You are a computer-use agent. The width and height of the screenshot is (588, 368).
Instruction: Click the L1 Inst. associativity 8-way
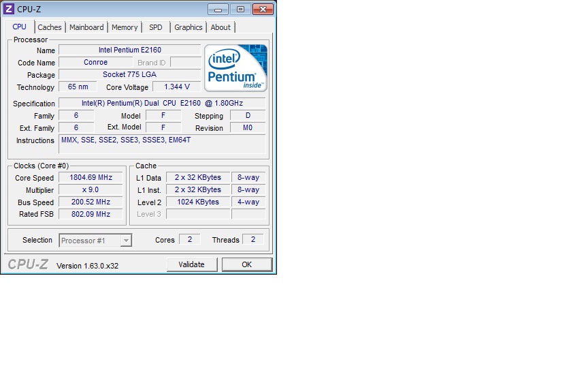coord(248,189)
